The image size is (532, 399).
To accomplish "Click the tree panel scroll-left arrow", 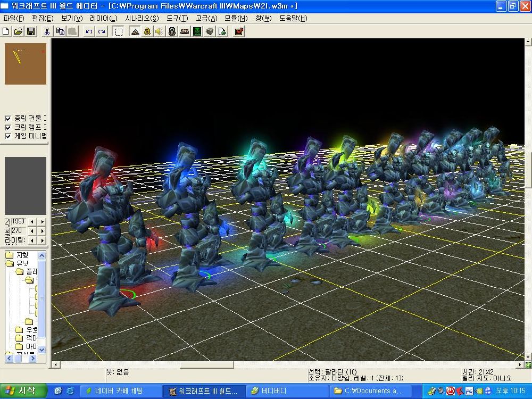I will click(9, 358).
